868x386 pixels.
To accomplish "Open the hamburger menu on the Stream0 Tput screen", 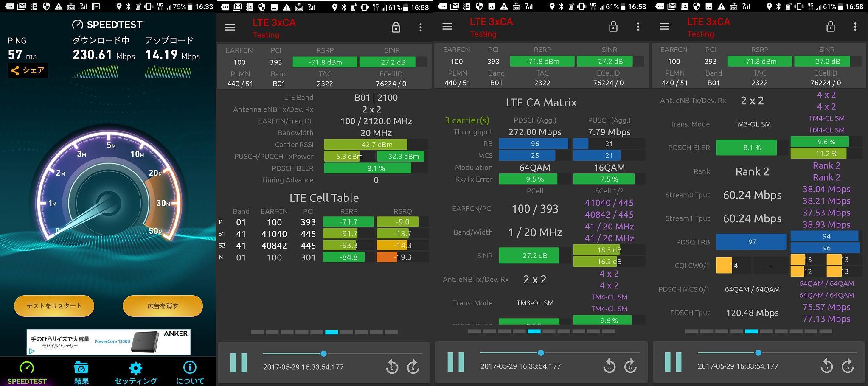I will point(665,27).
